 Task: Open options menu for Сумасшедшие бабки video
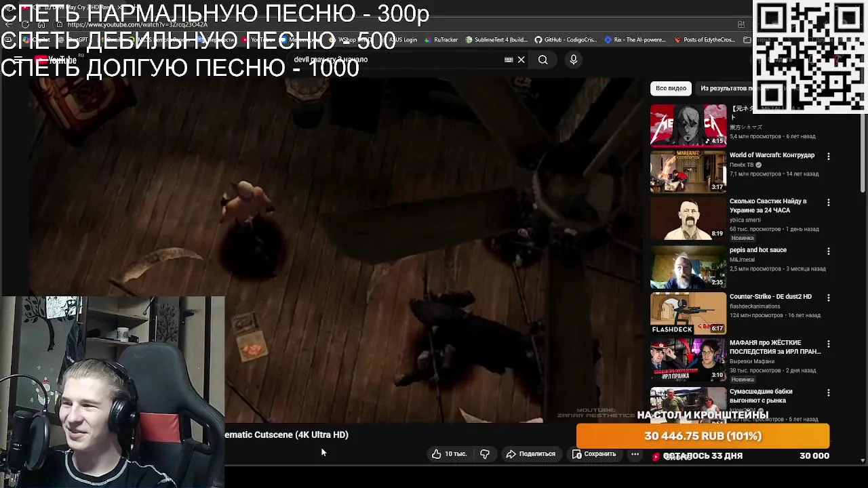click(828, 392)
